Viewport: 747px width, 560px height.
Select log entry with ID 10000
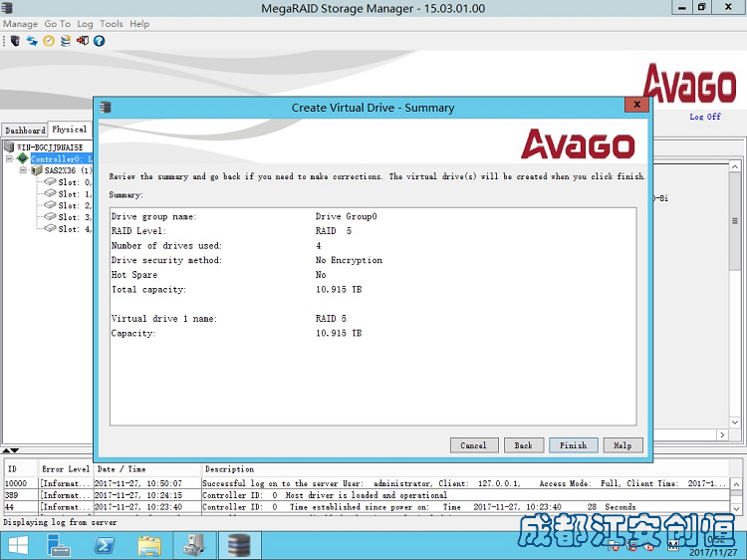[x=367, y=483]
